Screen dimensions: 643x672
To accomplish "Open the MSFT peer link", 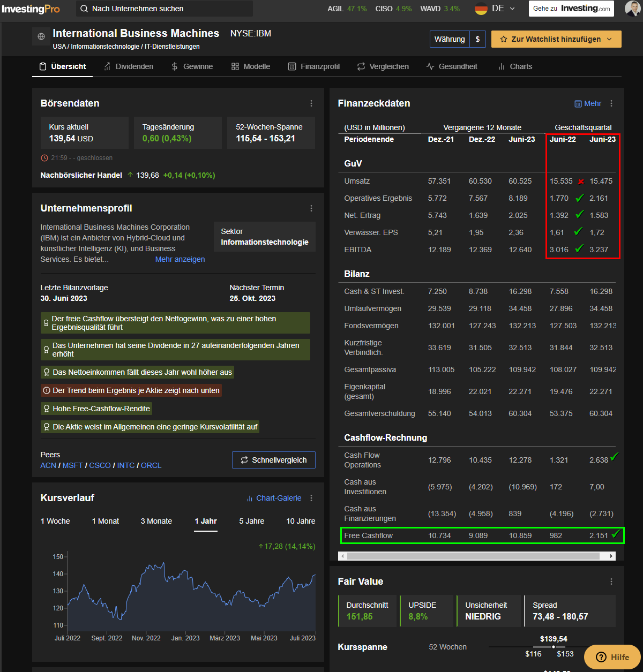I will pos(73,465).
